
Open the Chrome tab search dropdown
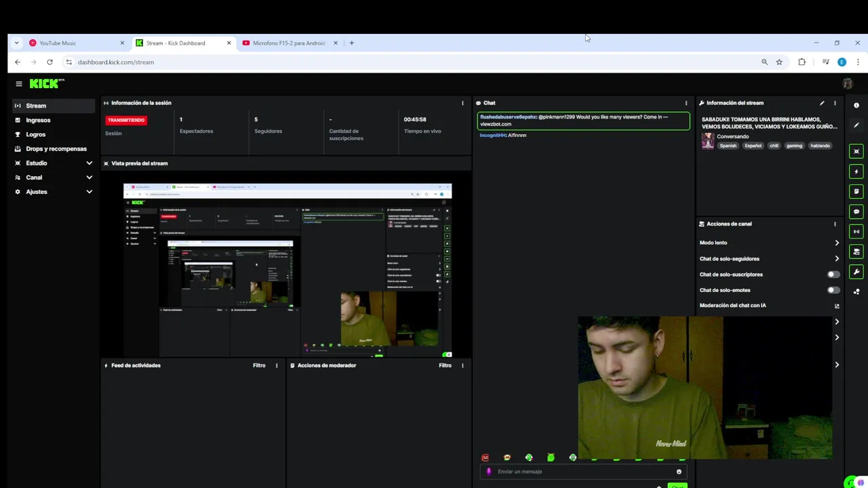click(17, 43)
